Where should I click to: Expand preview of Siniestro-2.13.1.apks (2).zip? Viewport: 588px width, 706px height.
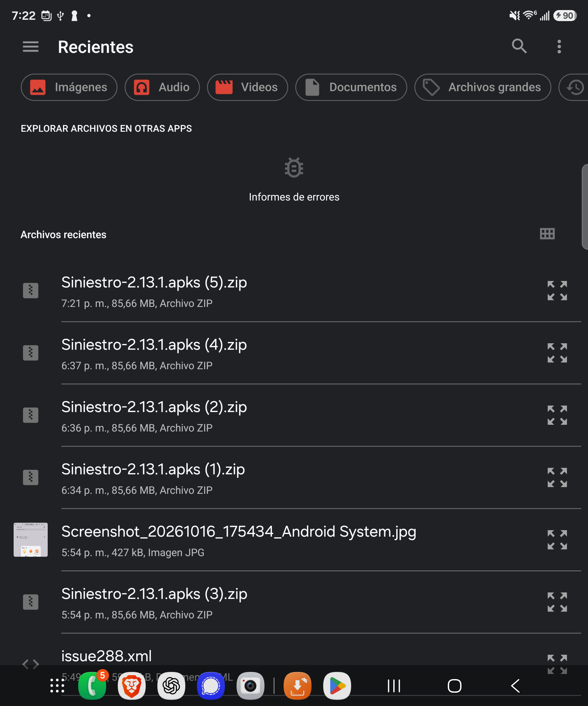(557, 415)
